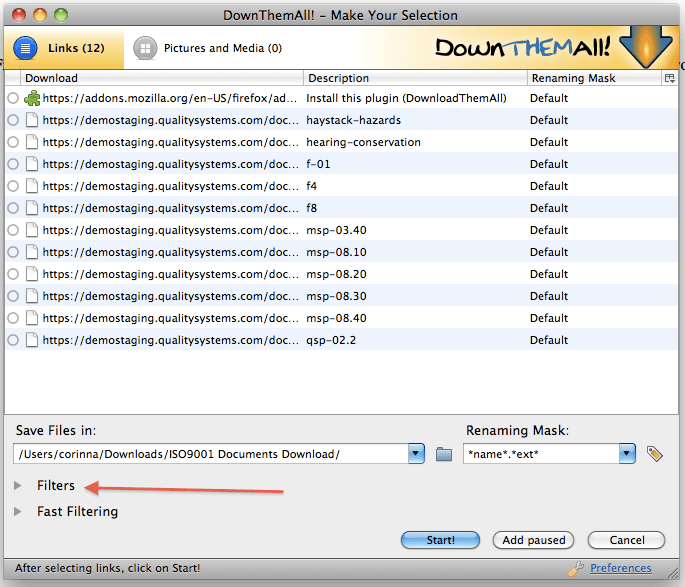Click the addons.mozilla.org URL text

tap(170, 98)
